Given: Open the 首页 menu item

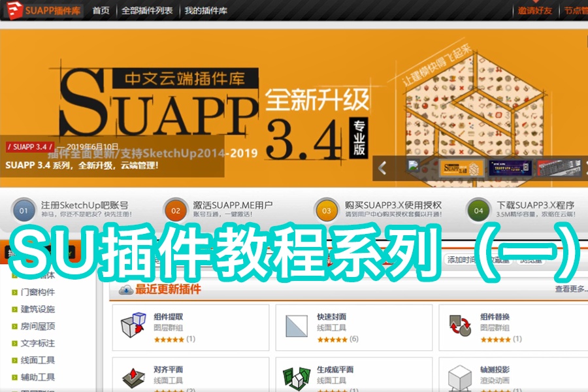Looking at the screenshot, I should [x=101, y=10].
